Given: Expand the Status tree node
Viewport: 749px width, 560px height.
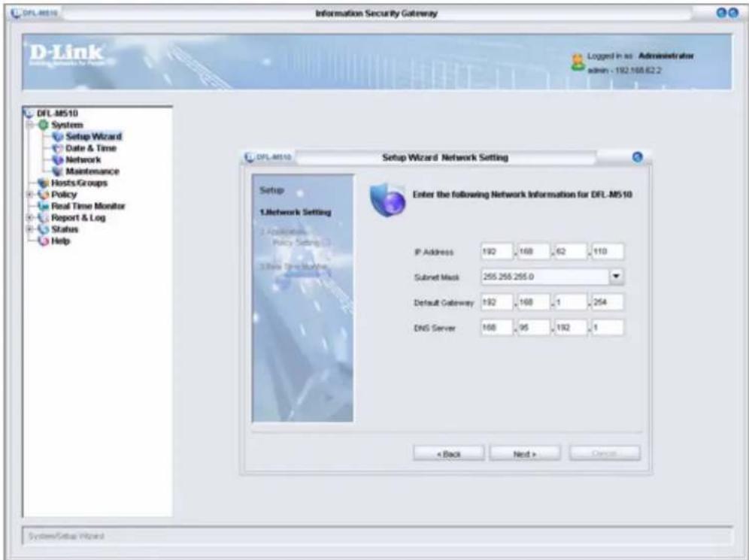Looking at the screenshot, I should tap(31, 229).
